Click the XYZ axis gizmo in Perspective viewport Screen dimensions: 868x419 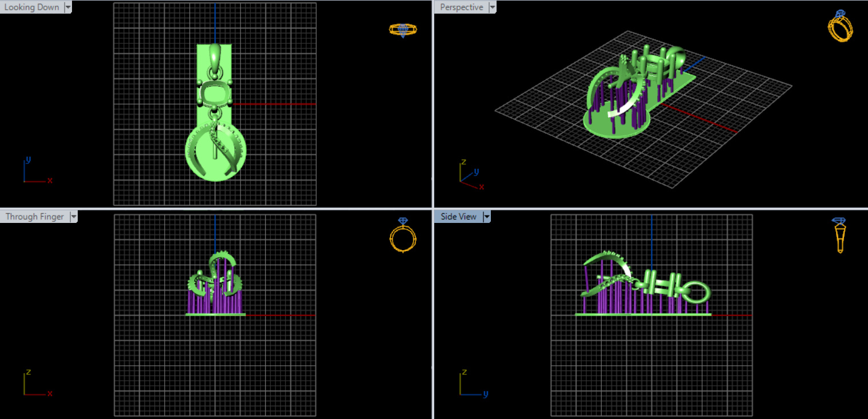(471, 174)
